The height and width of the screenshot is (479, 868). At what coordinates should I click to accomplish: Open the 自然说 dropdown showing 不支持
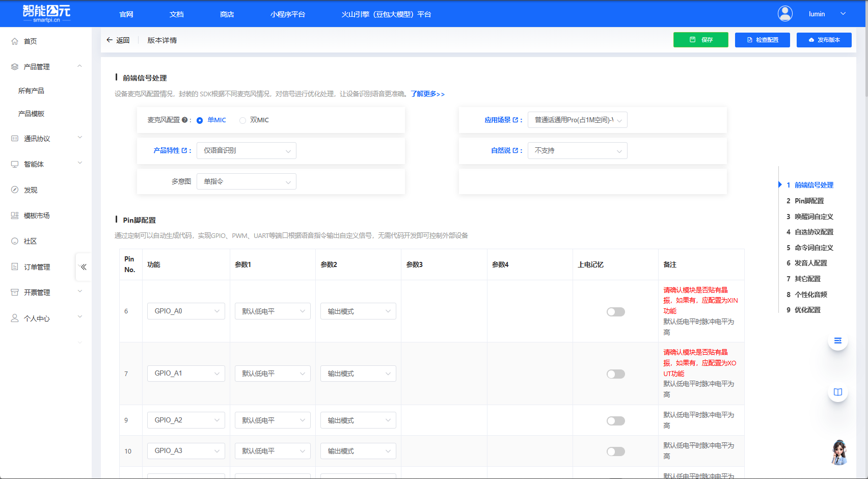point(577,151)
